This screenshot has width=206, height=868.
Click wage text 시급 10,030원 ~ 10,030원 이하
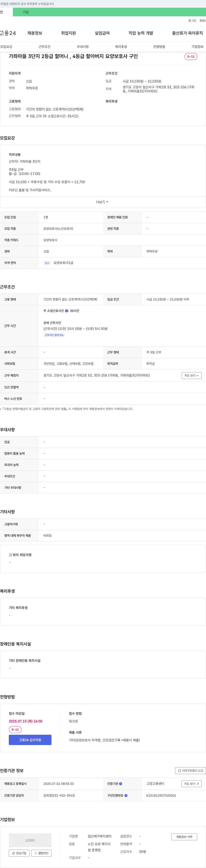point(168,300)
